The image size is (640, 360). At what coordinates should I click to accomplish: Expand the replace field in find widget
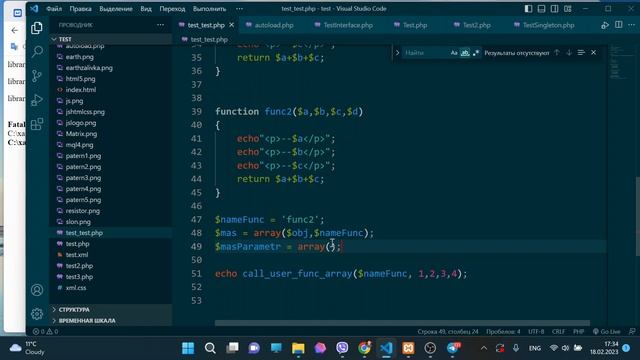[x=397, y=53]
